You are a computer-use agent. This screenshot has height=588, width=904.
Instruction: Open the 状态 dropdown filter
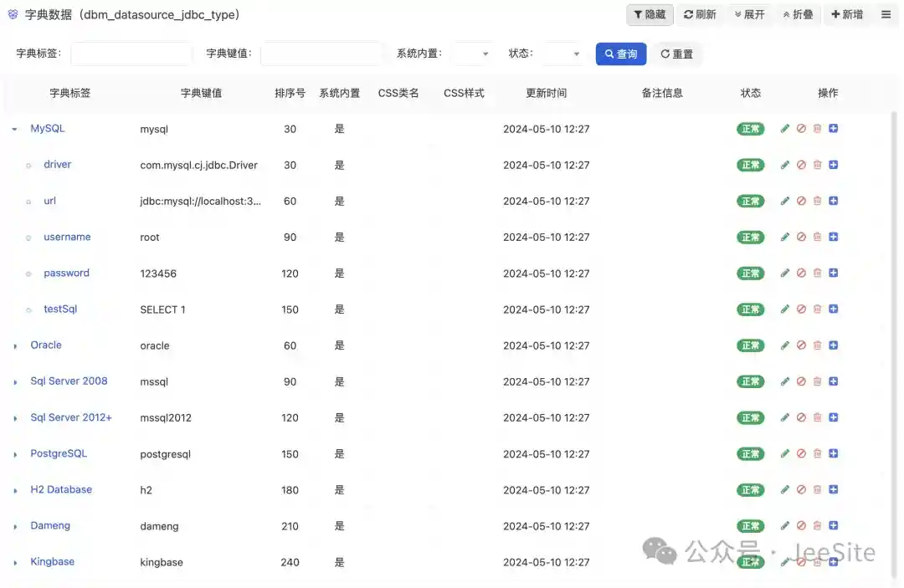[562, 54]
